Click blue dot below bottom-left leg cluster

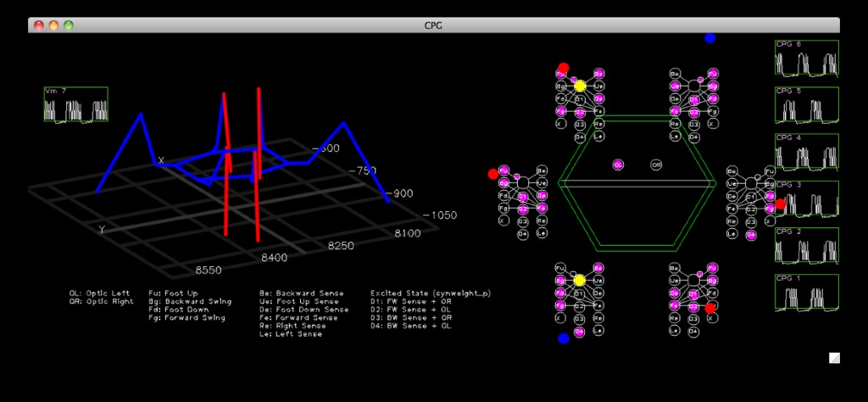click(564, 338)
